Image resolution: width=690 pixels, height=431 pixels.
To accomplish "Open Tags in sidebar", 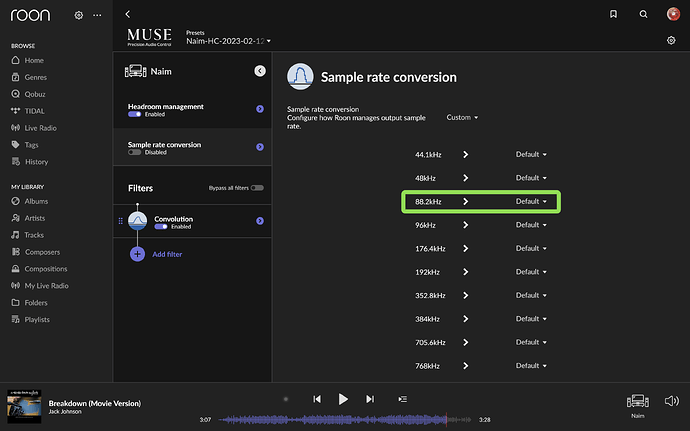I will click(x=25, y=145).
